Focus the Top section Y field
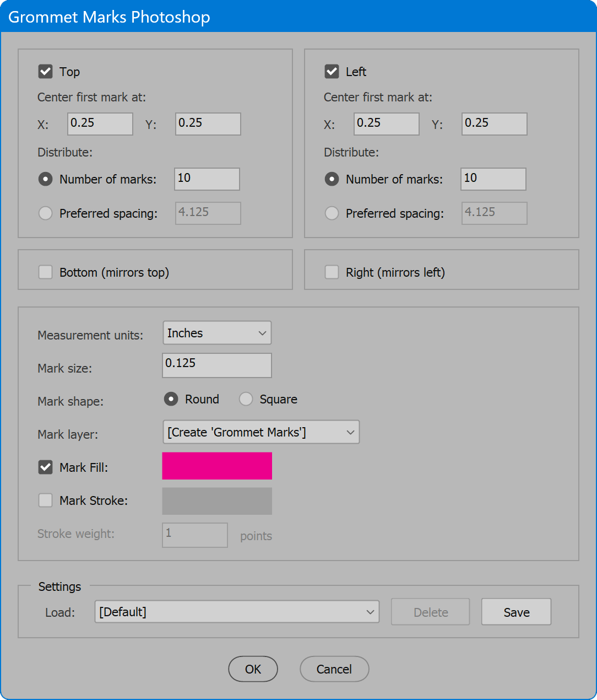The image size is (597, 700). [208, 124]
